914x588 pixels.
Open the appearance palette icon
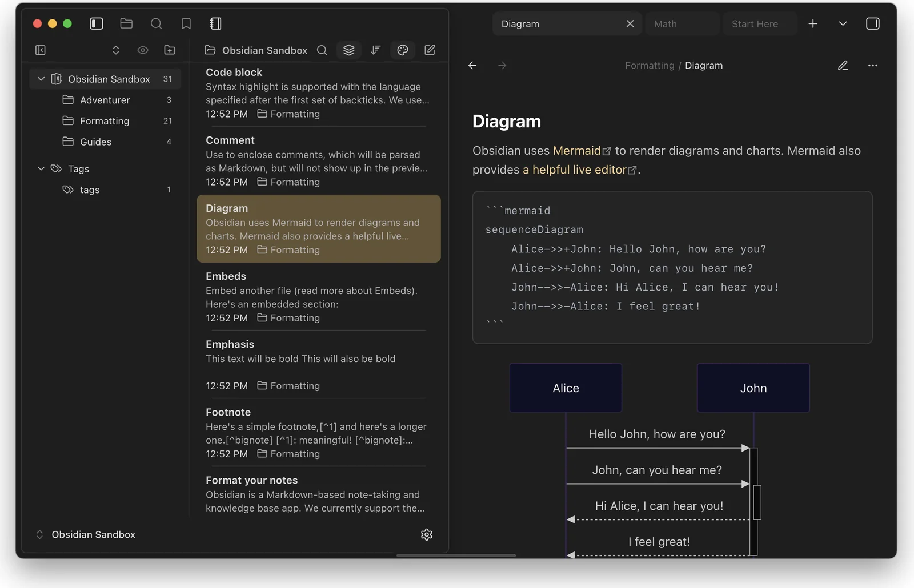click(403, 50)
